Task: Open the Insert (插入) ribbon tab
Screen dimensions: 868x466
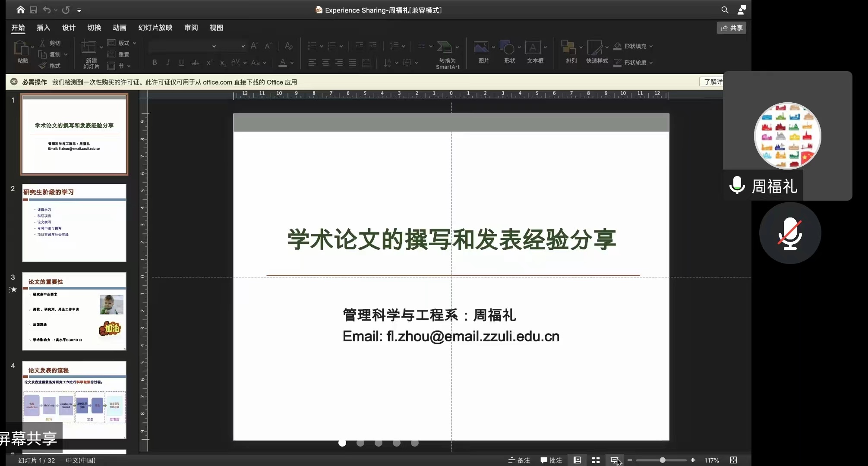Action: (x=43, y=28)
